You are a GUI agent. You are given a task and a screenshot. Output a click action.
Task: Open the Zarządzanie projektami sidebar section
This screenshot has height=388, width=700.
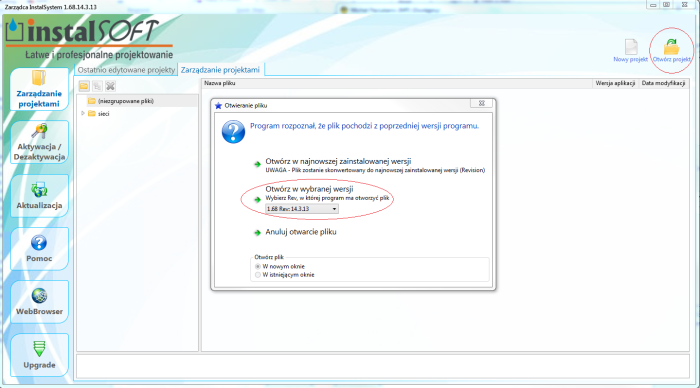pos(39,89)
